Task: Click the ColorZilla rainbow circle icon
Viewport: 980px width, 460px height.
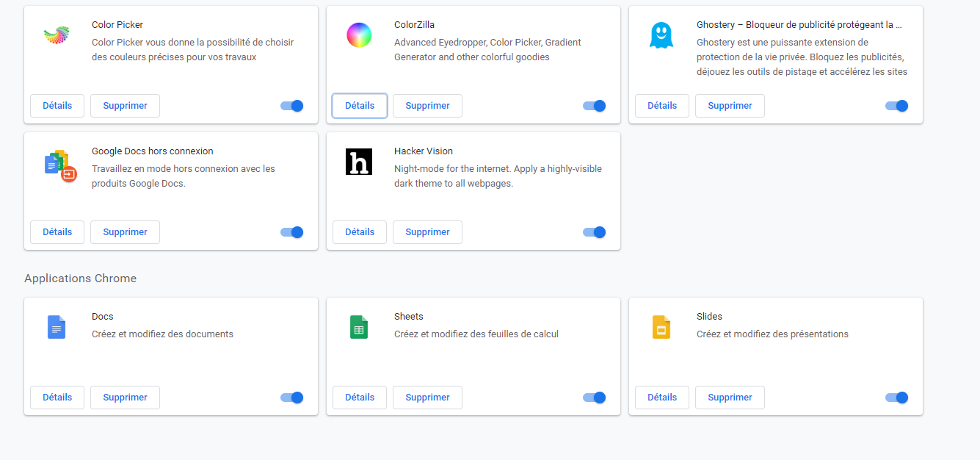Action: [x=359, y=35]
